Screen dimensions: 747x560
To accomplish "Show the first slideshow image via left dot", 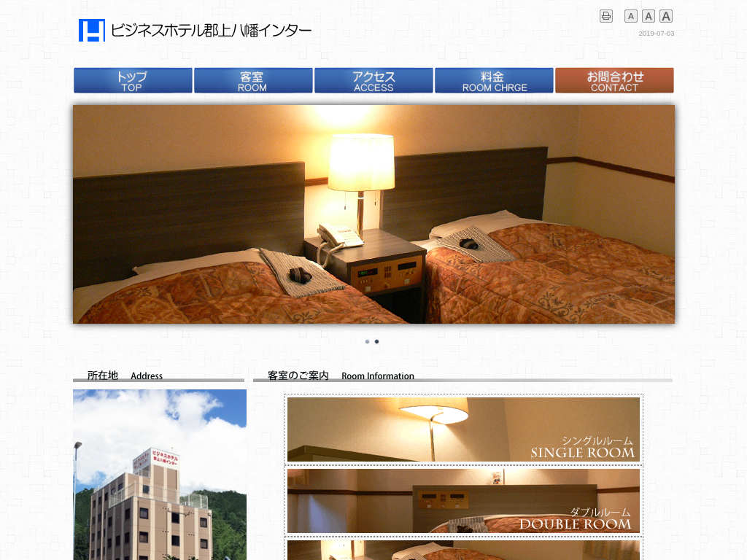I will (368, 341).
